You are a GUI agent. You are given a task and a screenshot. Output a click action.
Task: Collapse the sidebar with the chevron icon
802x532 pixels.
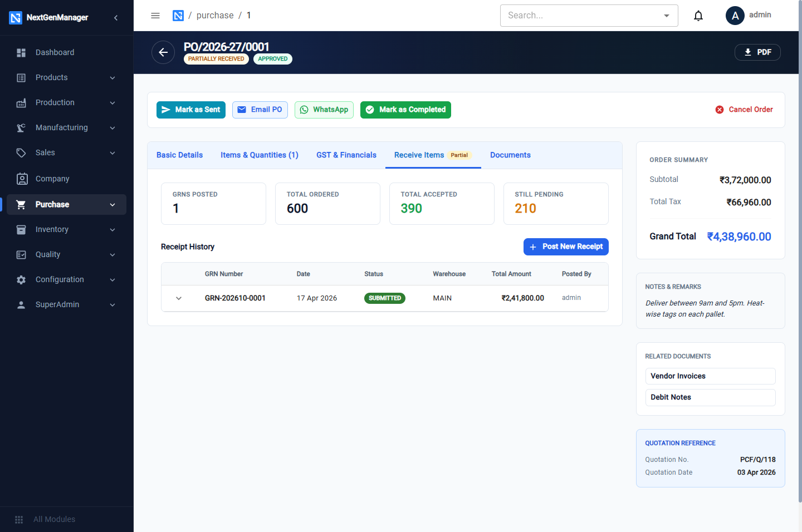(116, 18)
